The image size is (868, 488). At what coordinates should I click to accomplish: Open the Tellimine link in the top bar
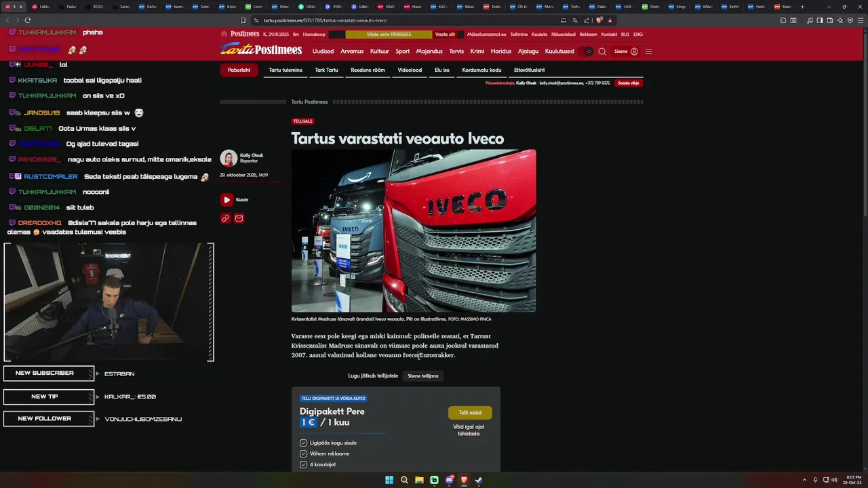tap(519, 34)
